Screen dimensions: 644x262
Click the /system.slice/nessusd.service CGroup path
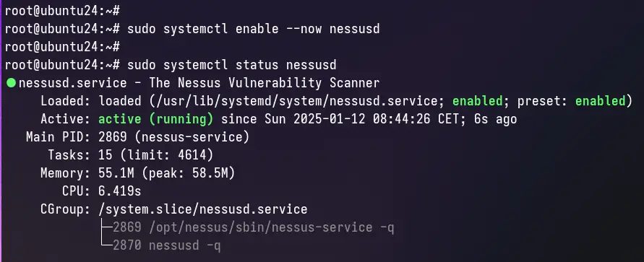click(x=203, y=209)
